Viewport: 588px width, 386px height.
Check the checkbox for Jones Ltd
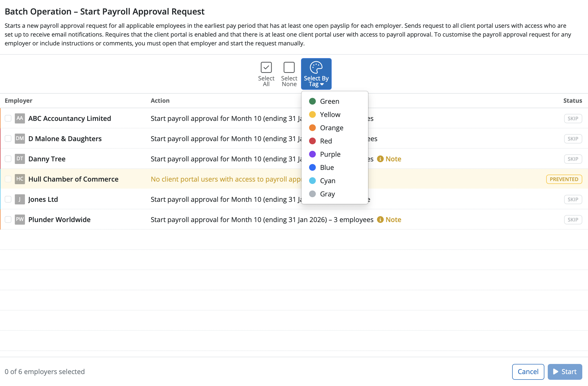(x=8, y=199)
